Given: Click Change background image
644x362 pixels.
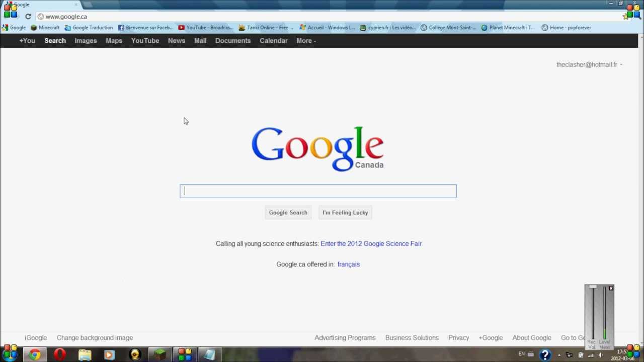Looking at the screenshot, I should coord(95,338).
